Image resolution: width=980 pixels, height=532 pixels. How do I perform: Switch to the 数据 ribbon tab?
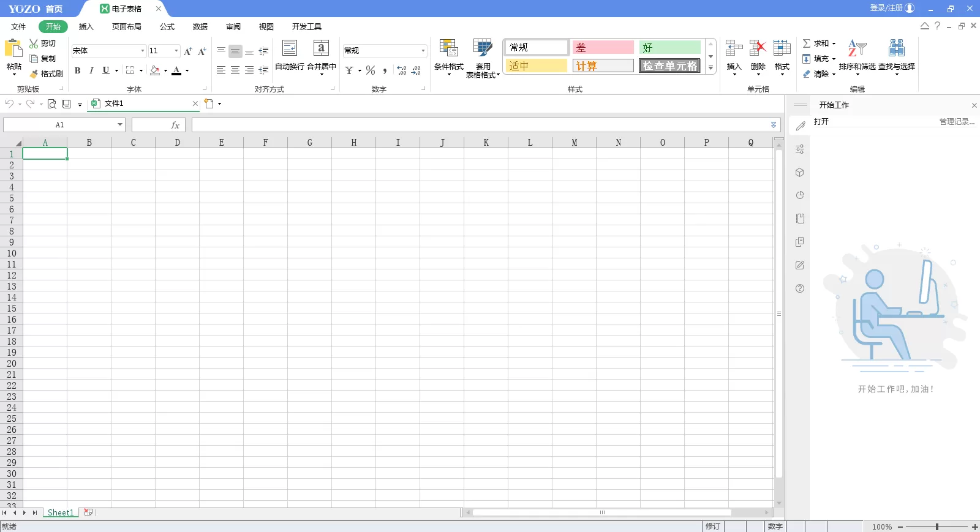point(200,27)
